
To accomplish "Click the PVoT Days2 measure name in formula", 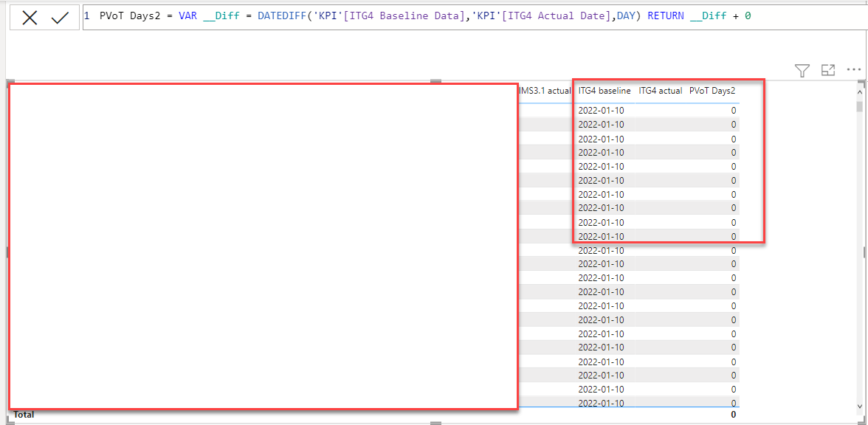I will point(129,16).
